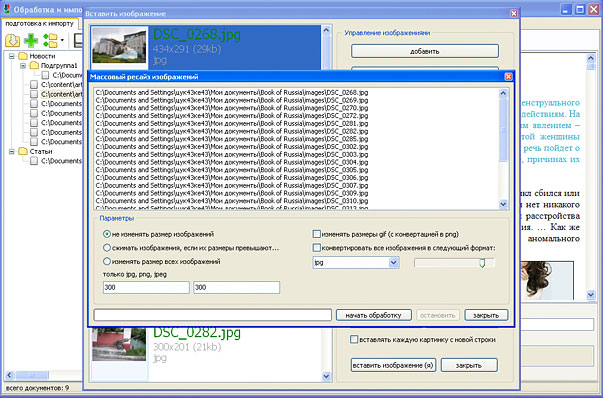Tick checkbox of document under Статьи

(x=34, y=161)
